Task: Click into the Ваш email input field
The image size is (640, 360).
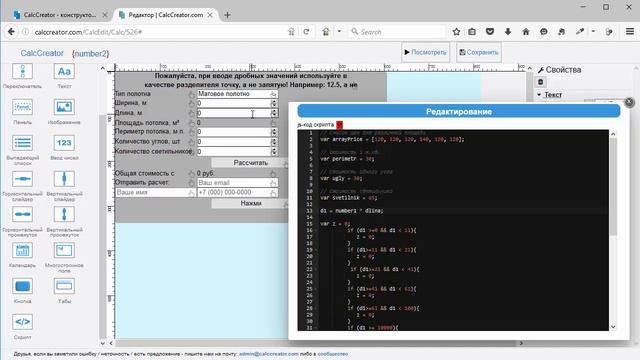Action: click(x=237, y=182)
